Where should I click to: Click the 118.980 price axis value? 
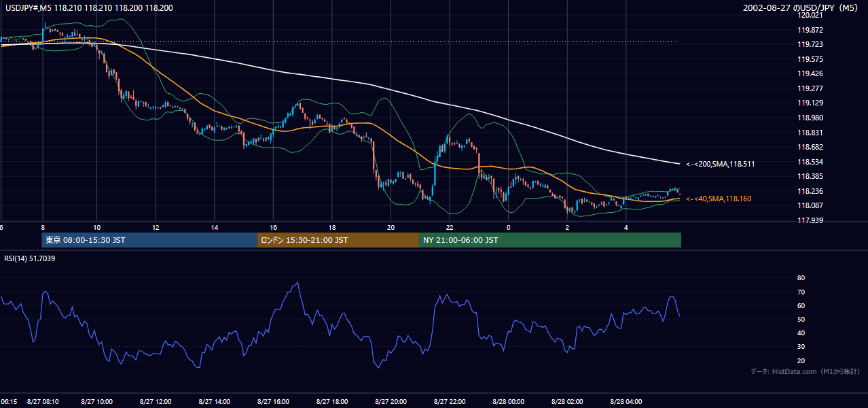[x=811, y=118]
